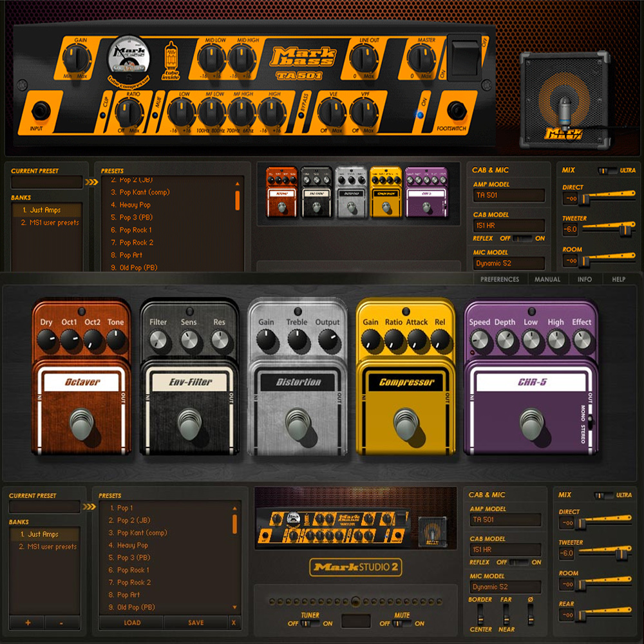Open Amp Model TA 501 selector in pedalboard view
The height and width of the screenshot is (644, 644).
click(x=505, y=520)
